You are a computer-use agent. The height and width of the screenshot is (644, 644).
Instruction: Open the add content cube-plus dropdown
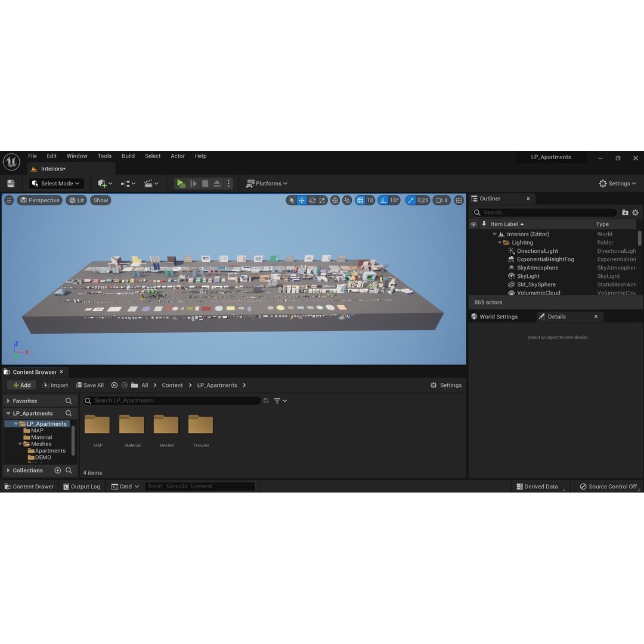point(105,184)
